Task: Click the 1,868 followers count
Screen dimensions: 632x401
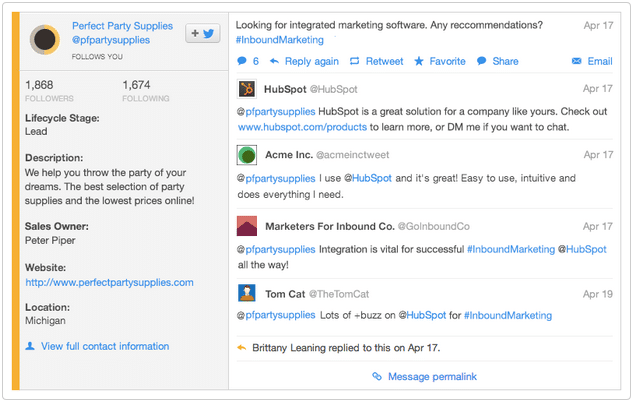Action: 39,85
